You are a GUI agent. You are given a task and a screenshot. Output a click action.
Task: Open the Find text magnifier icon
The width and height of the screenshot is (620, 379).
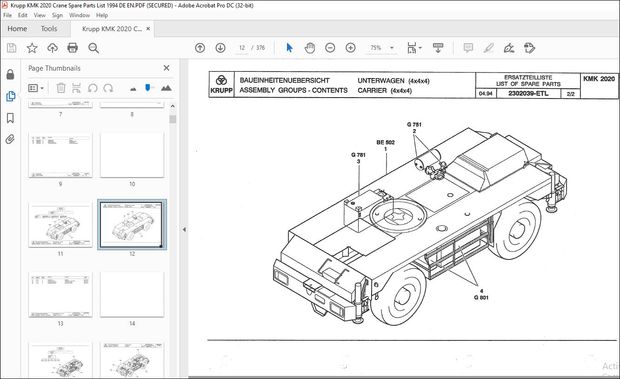click(x=94, y=48)
